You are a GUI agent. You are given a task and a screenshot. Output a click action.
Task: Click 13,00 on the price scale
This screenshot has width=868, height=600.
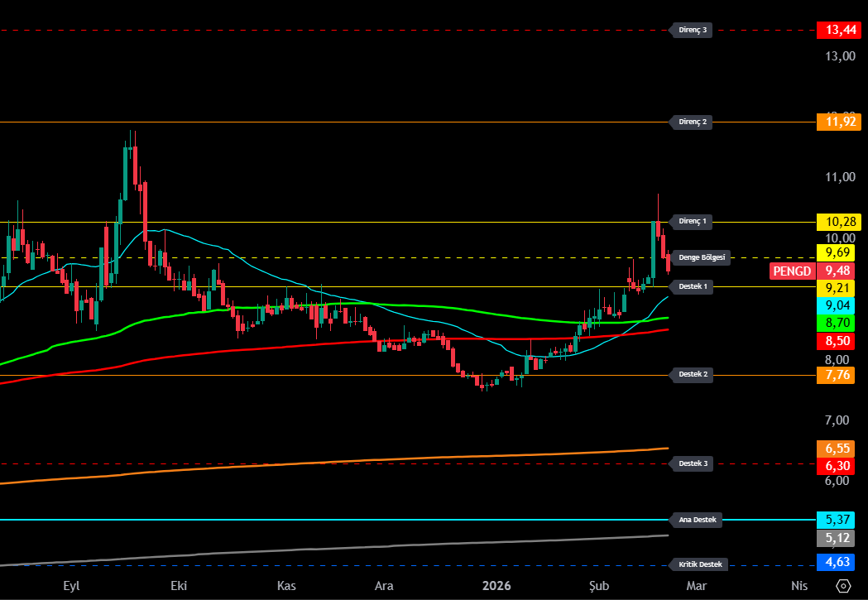[x=841, y=56]
